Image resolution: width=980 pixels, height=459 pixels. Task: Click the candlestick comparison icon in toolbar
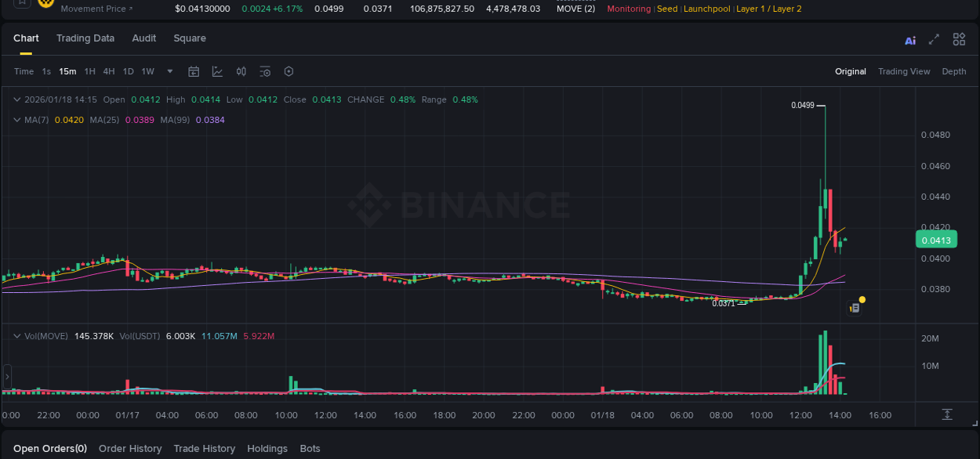point(241,71)
